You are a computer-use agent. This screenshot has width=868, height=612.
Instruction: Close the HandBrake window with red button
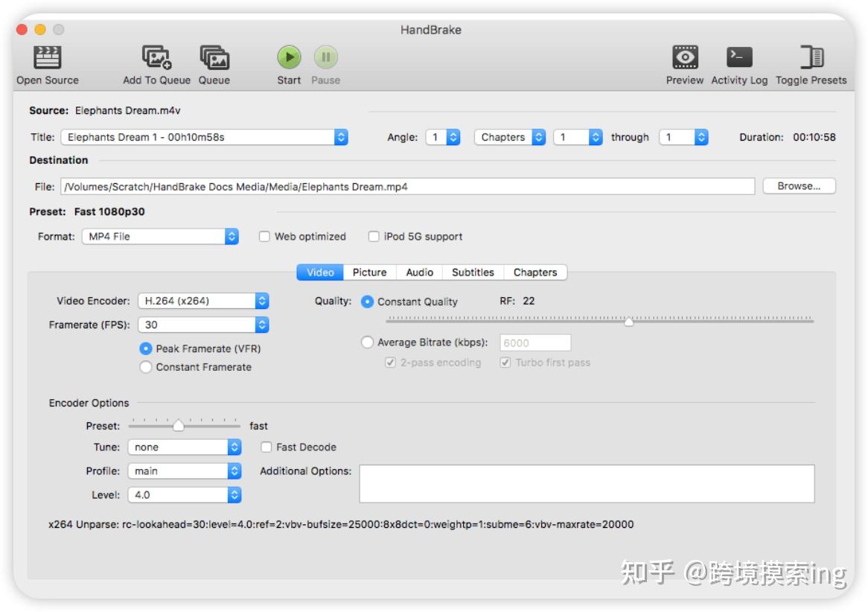click(x=22, y=29)
